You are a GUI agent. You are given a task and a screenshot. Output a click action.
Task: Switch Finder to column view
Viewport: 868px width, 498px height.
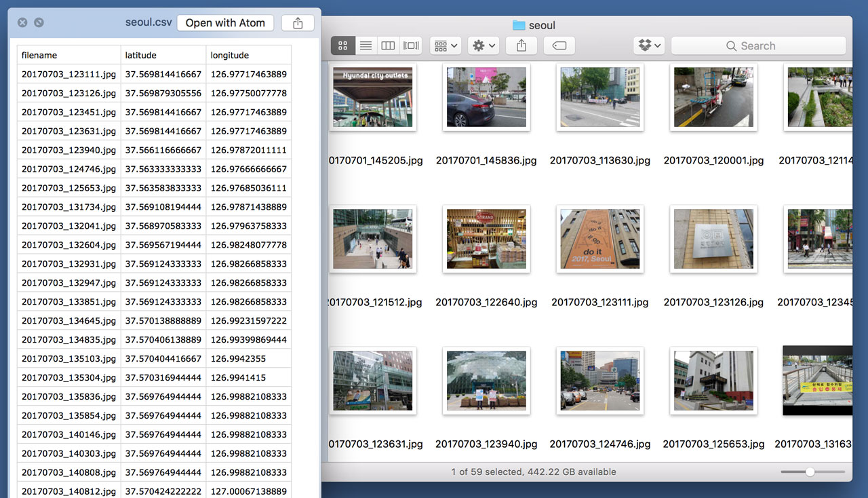pyautogui.click(x=388, y=45)
